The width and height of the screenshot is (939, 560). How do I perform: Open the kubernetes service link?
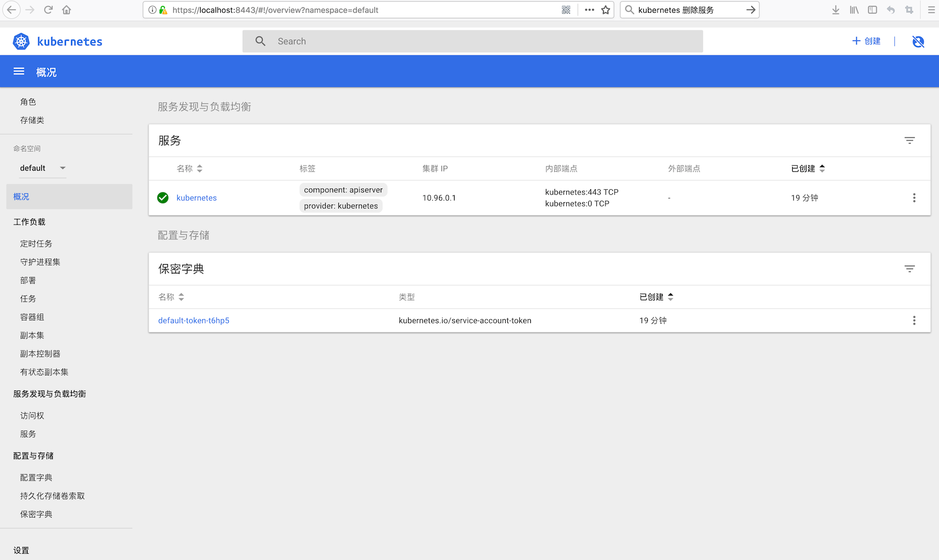click(x=197, y=198)
